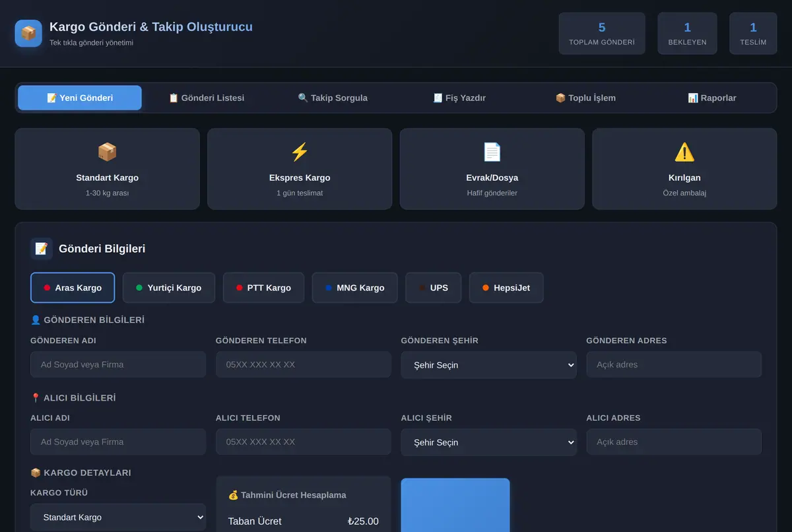This screenshot has width=792, height=532.
Task: Select Yurtiçi Kargo carrier
Action: point(169,288)
